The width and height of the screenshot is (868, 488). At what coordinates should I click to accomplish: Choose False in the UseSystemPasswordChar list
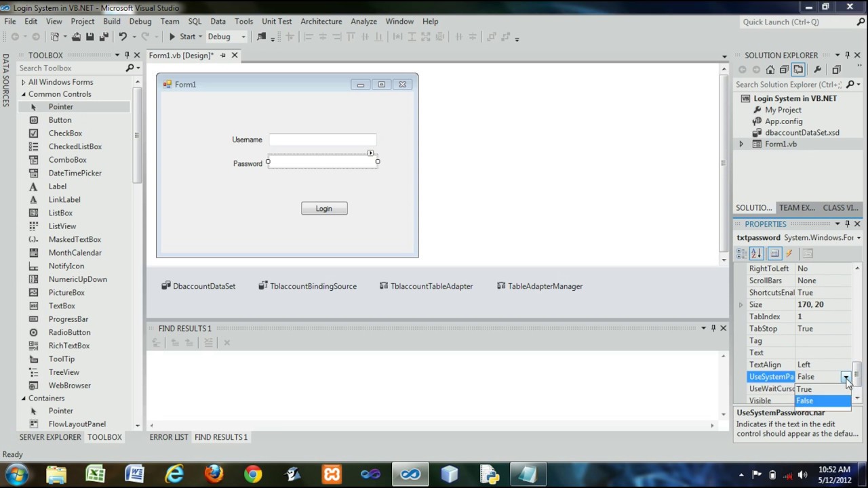click(x=823, y=401)
